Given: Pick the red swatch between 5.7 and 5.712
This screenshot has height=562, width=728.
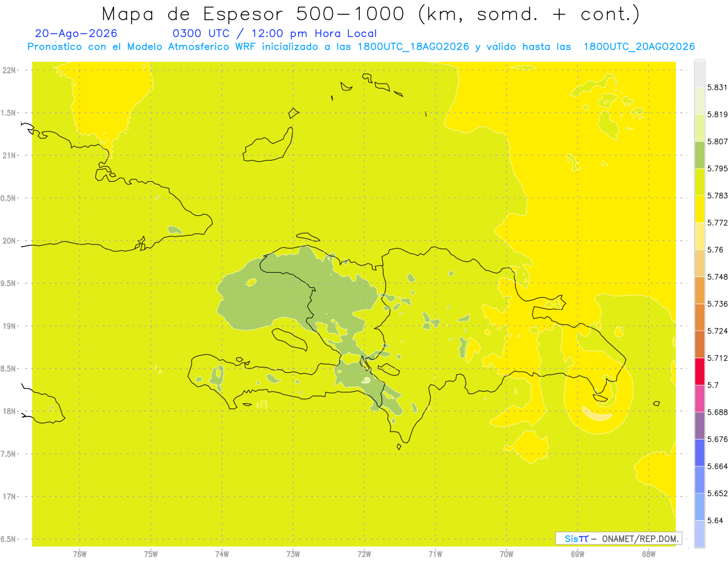Looking at the screenshot, I should 699,371.
